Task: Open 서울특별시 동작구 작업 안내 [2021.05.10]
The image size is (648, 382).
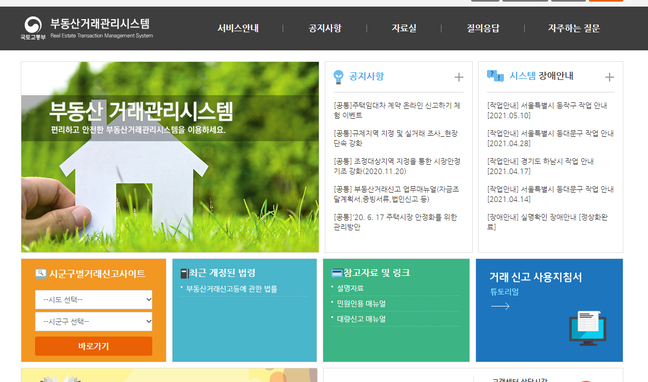Action: pos(547,110)
